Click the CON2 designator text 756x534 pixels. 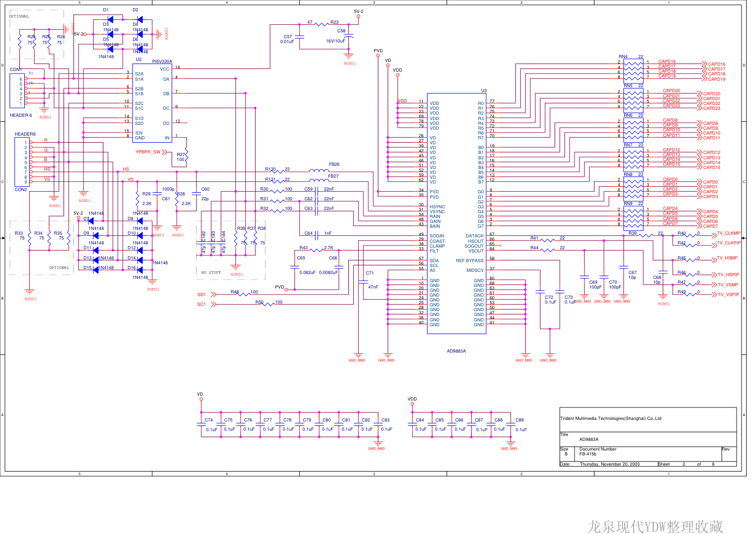pyautogui.click(x=21, y=189)
